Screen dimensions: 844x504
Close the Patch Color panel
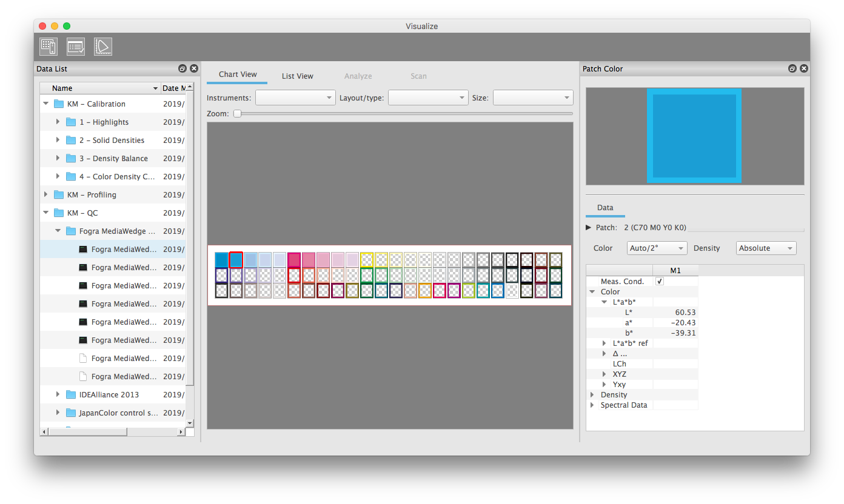(804, 69)
